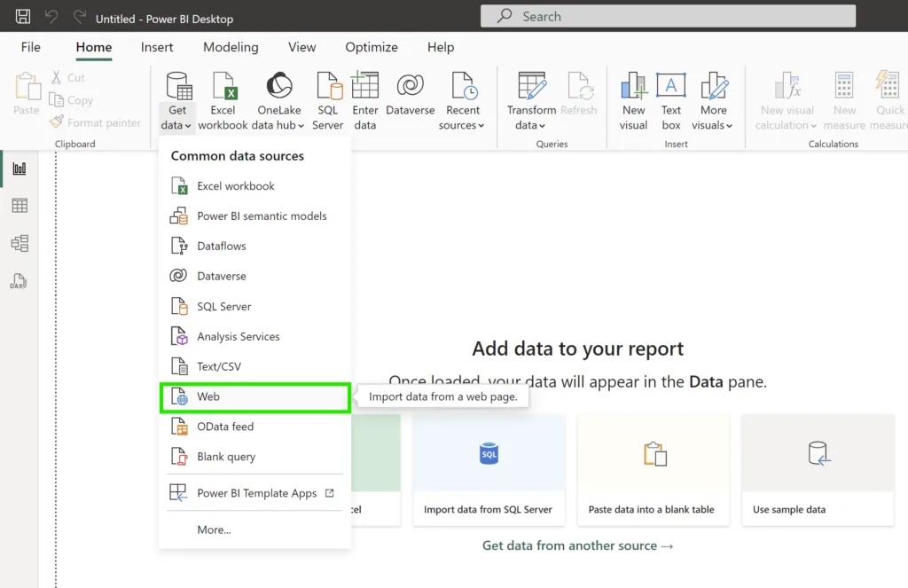908x588 pixels.
Task: Click Get data from another source link
Action: pyautogui.click(x=577, y=545)
